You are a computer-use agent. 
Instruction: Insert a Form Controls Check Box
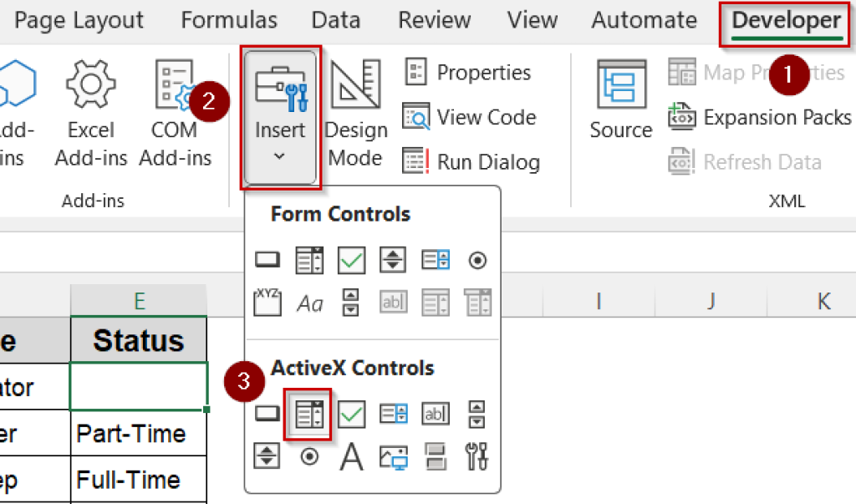351,259
